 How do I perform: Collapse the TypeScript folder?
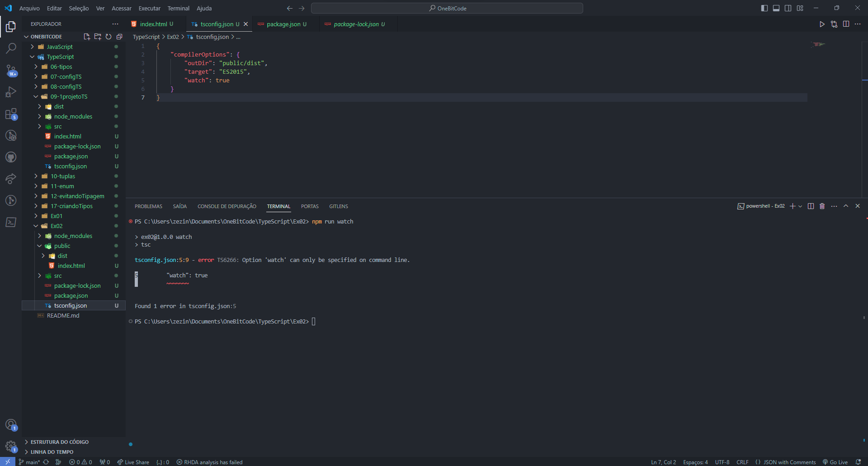point(60,57)
